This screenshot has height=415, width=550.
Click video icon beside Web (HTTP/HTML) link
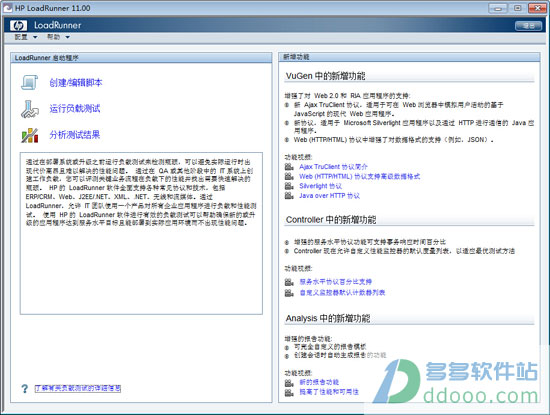point(289,176)
